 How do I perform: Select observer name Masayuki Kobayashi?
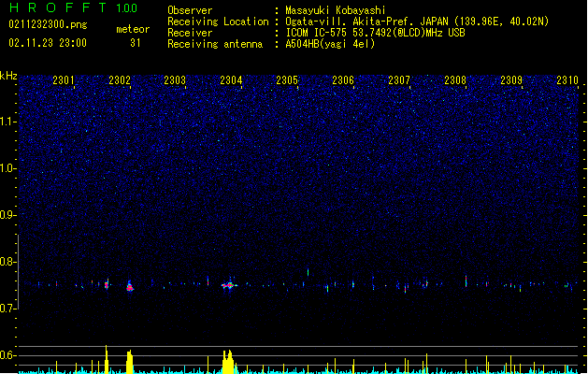click(x=336, y=10)
